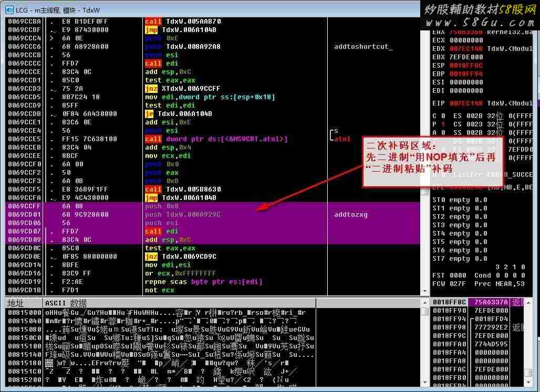Select repne scas byte ptr instruction
Screen dimensions: 540x392
point(203,282)
